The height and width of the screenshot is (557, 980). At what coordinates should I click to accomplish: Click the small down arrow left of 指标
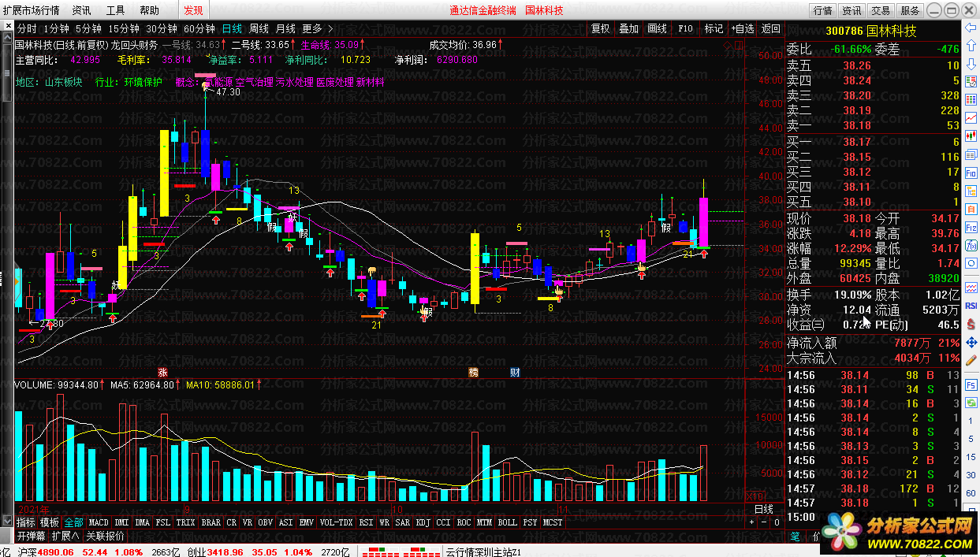coord(8,521)
